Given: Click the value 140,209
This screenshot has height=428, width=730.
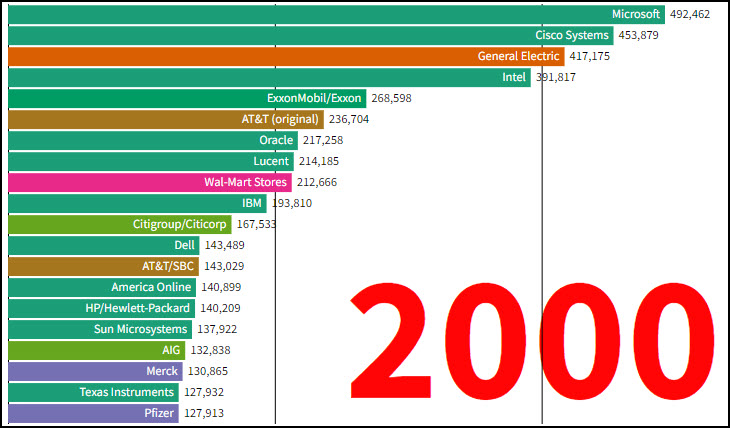Looking at the screenshot, I should coord(220,308).
